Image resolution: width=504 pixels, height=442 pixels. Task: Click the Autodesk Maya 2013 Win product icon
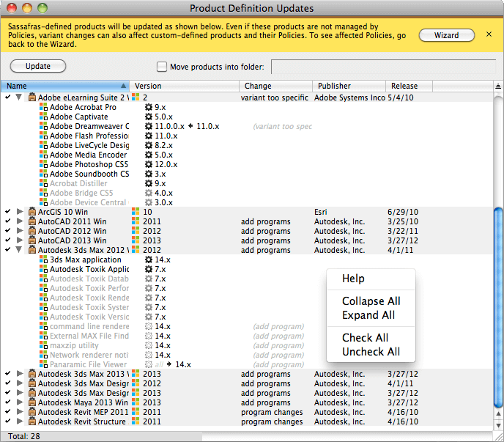(x=32, y=402)
